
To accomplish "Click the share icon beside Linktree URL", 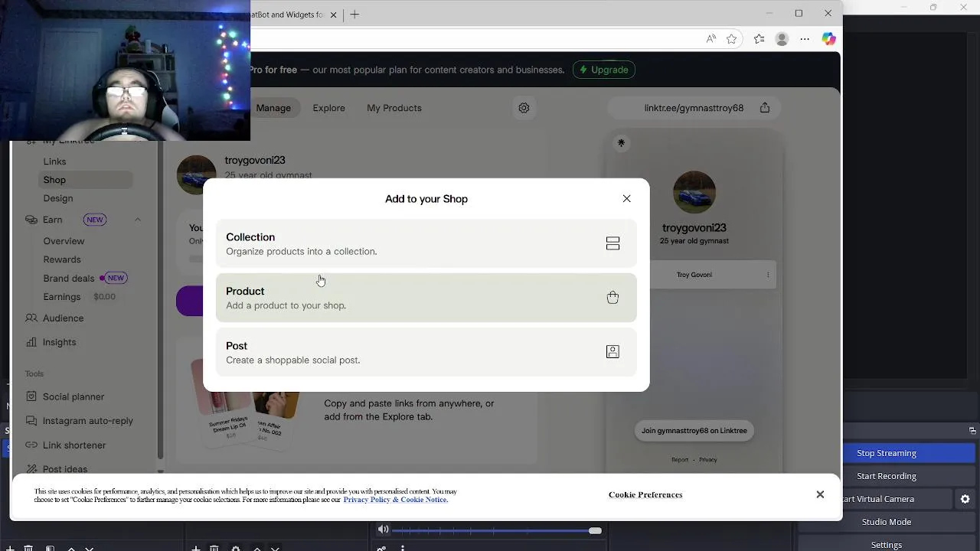I will click(x=765, y=108).
